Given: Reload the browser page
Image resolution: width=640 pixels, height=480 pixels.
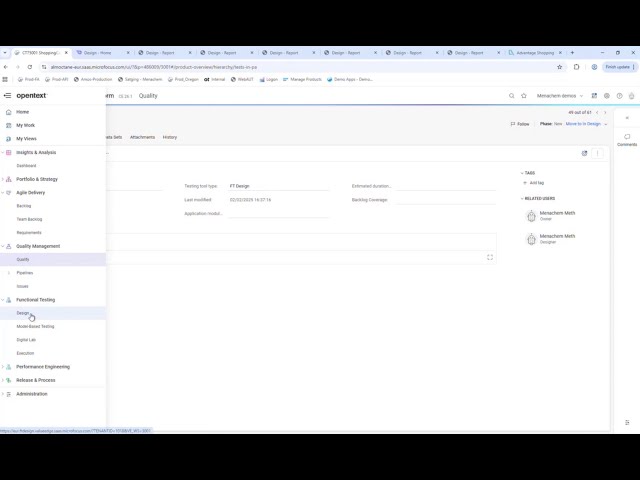Looking at the screenshot, I should pyautogui.click(x=30, y=67).
